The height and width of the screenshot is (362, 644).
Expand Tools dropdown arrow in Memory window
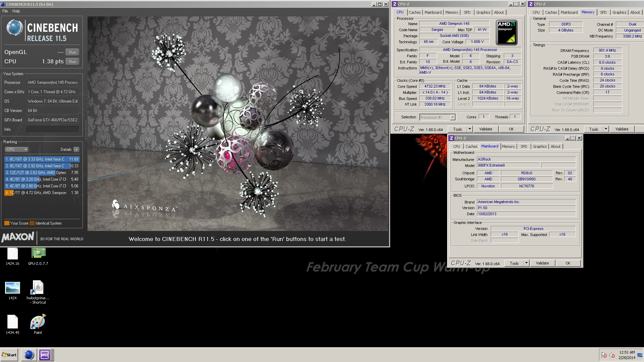tap(606, 129)
